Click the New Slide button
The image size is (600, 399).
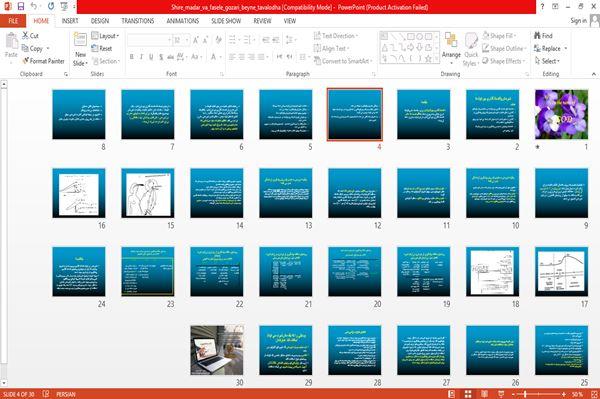click(x=80, y=49)
